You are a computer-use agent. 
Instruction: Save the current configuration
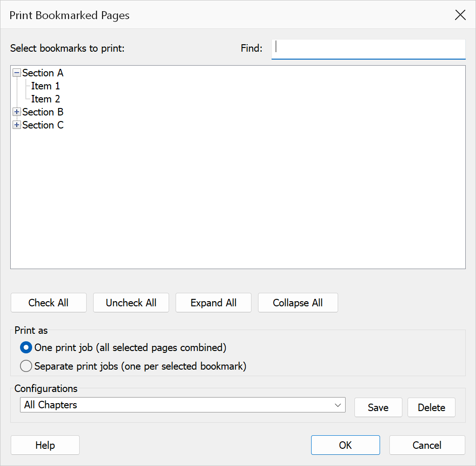pos(378,407)
